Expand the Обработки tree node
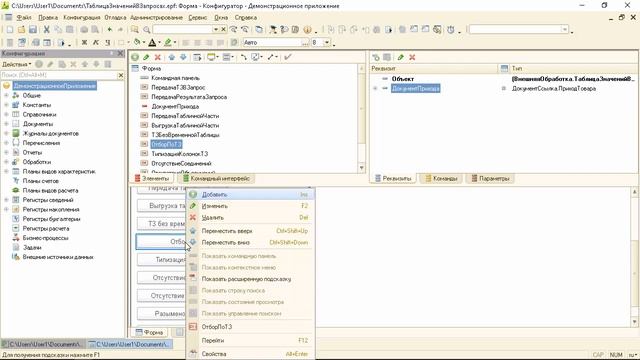The height and width of the screenshot is (360, 640). 6,162
